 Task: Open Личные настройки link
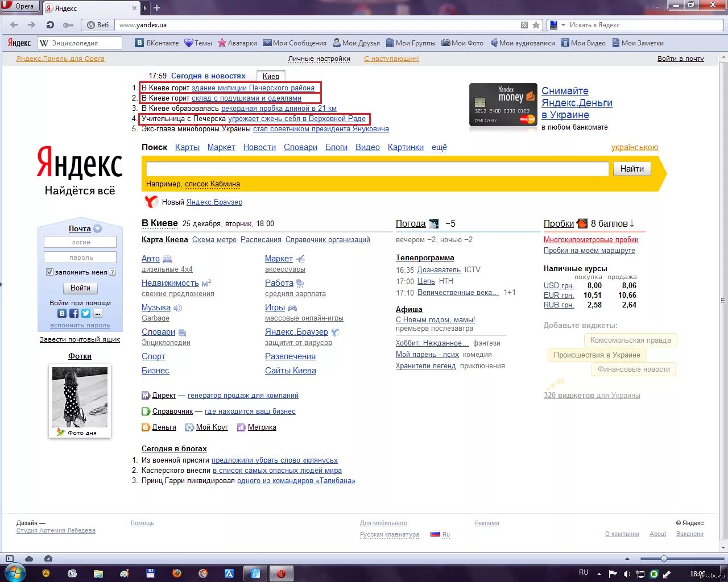(x=319, y=59)
